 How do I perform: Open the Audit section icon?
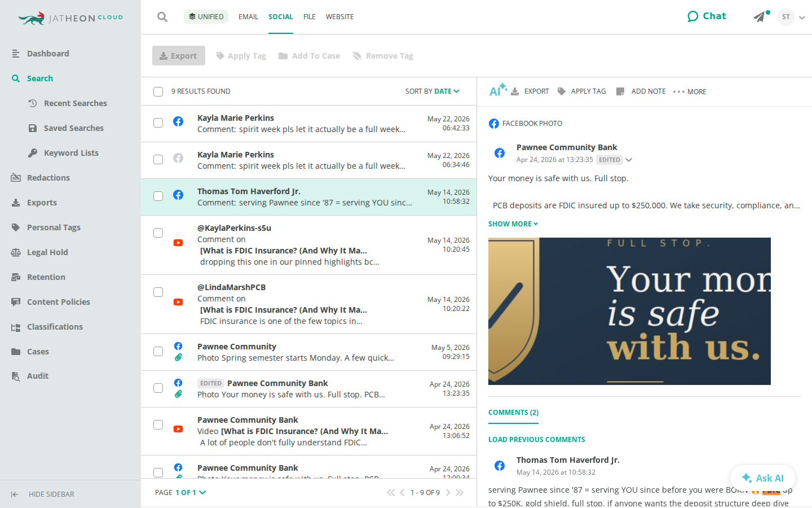tap(16, 376)
